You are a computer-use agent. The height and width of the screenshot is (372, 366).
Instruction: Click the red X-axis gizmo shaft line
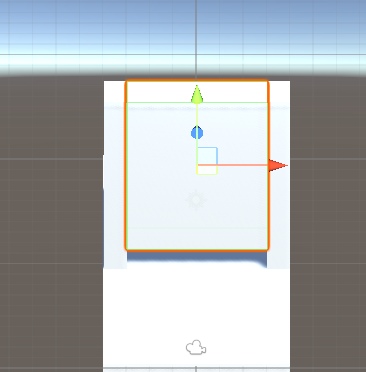[233, 165]
